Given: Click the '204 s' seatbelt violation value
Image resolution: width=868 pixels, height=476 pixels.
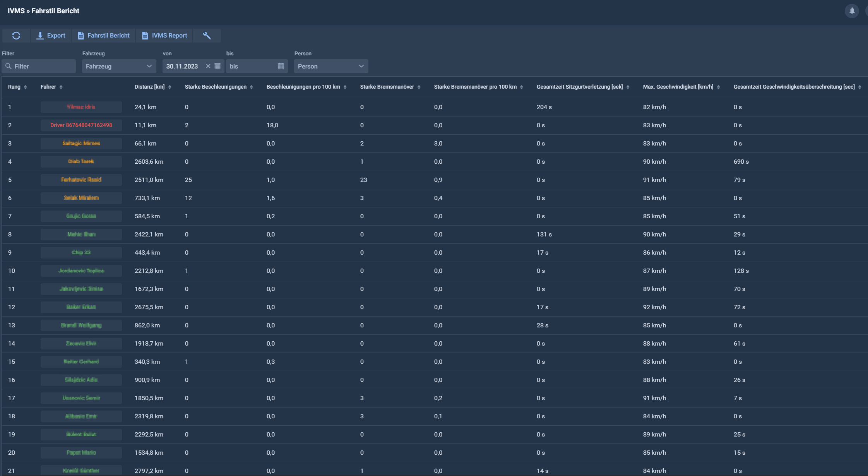Looking at the screenshot, I should [x=544, y=107].
